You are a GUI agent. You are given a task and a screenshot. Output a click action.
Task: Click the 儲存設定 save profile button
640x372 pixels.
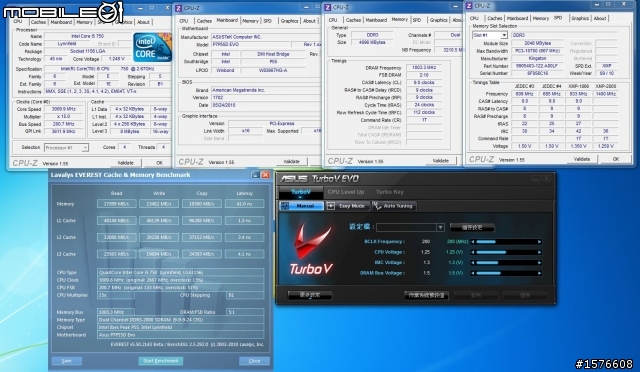pos(472,227)
